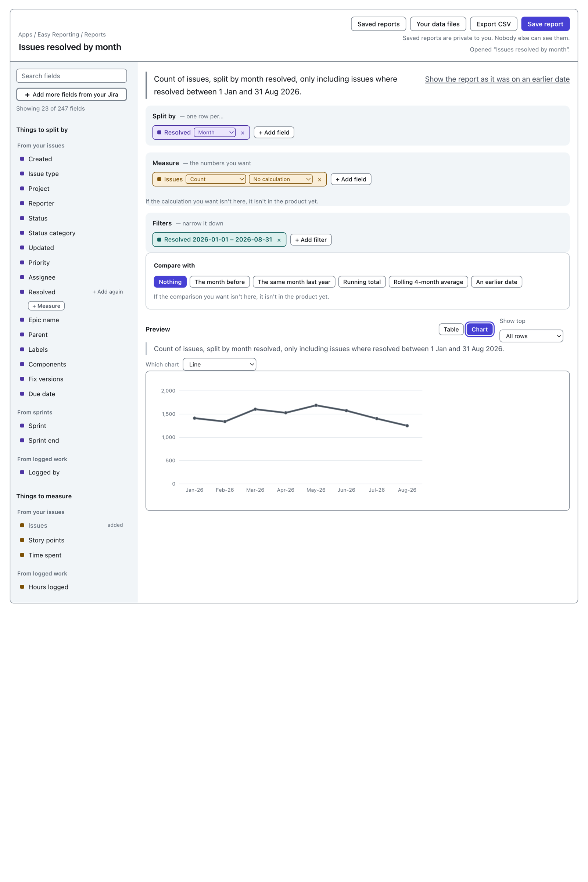Click the Reports breadcrumb text
This screenshot has width=588, height=882.
[95, 35]
